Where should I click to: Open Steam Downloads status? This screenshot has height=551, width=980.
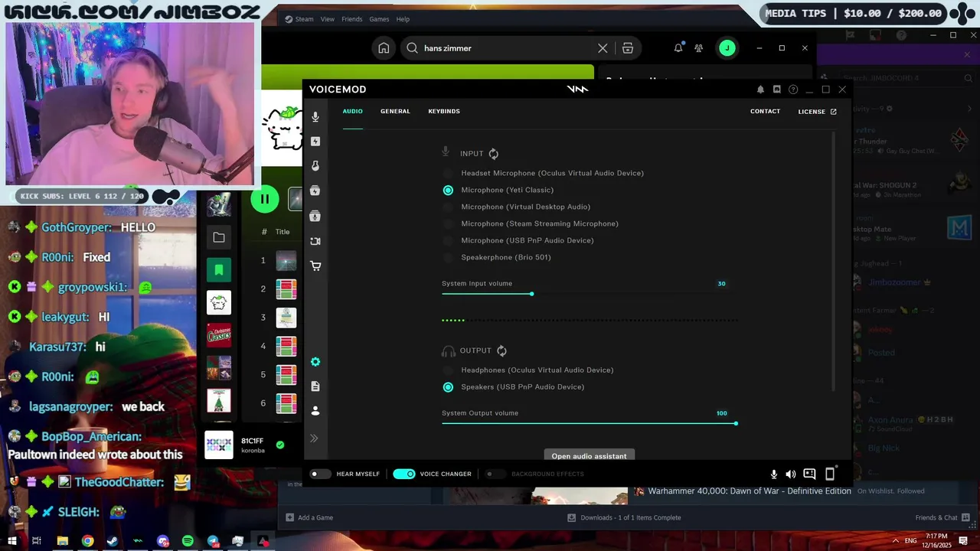[x=624, y=517]
